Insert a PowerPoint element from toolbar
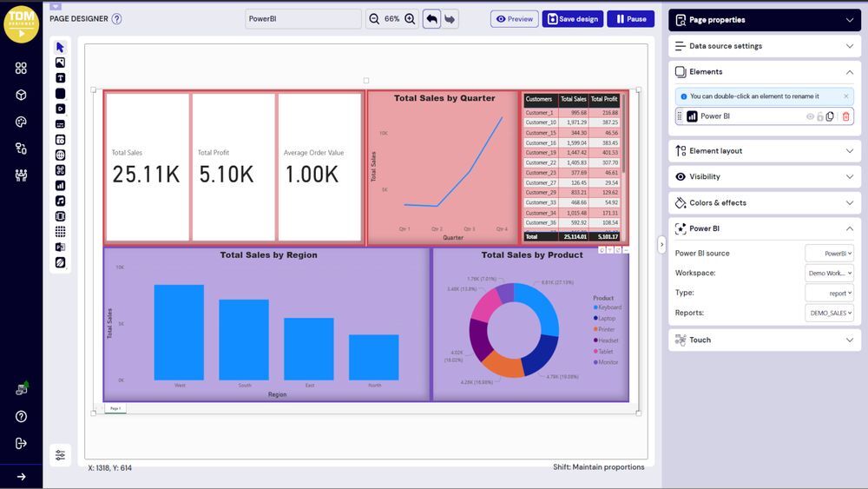This screenshot has height=489, width=868. tap(61, 247)
